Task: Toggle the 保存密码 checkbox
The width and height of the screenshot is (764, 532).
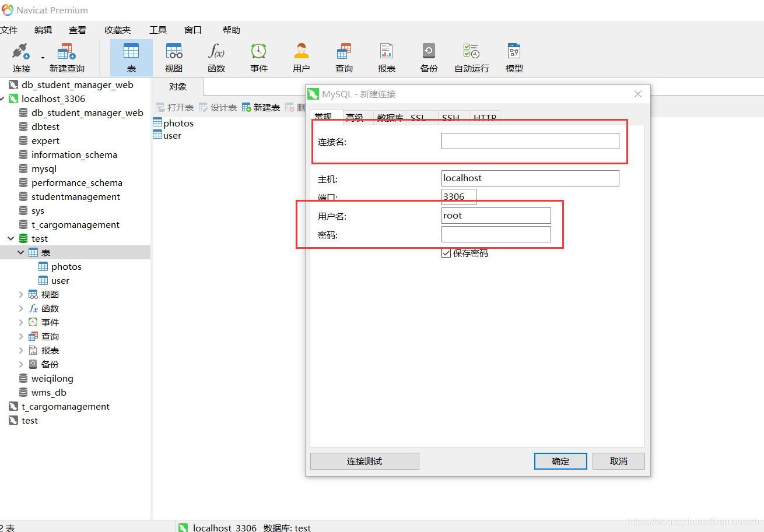Action: [x=446, y=253]
